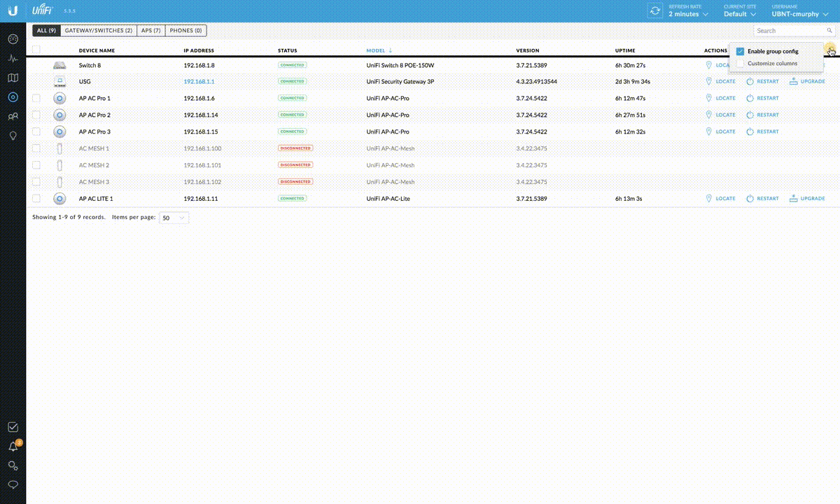Expand the Current Site selector
The width and height of the screenshot is (840, 504).
[x=739, y=14]
